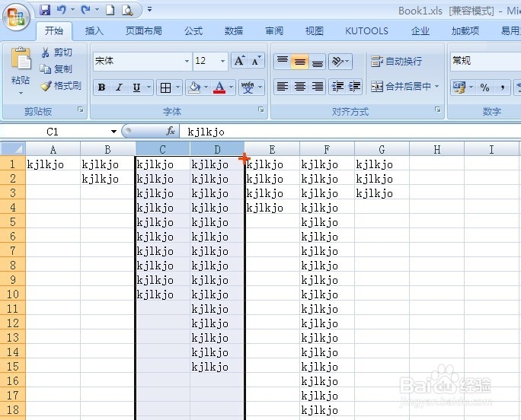Open the 对齐方式 dialog launcher
521x420 pixels.
[x=438, y=110]
